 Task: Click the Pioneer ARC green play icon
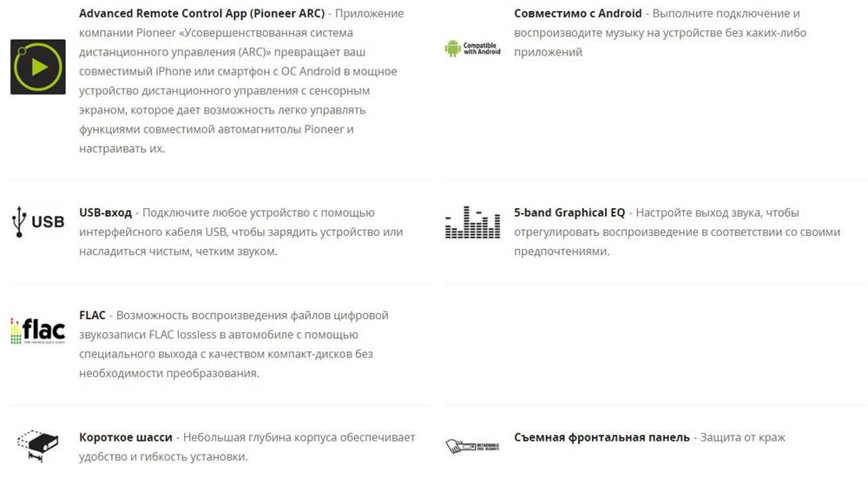[x=37, y=67]
